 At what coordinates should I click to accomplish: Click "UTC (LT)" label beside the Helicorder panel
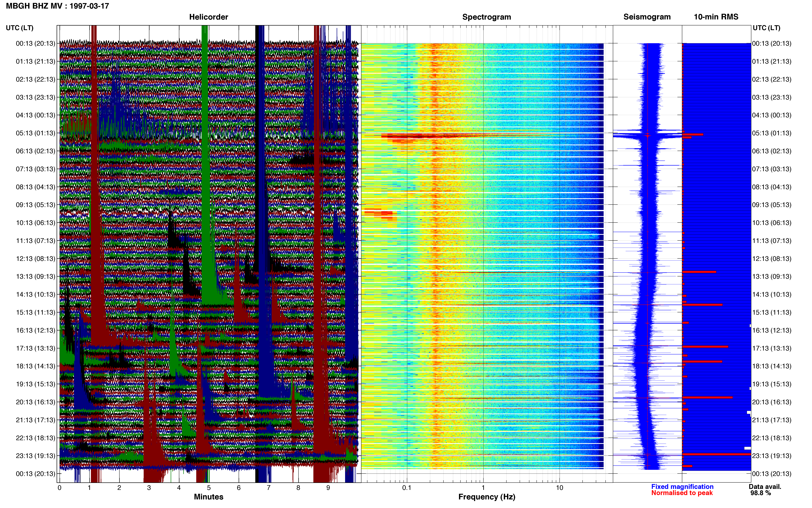coord(19,28)
